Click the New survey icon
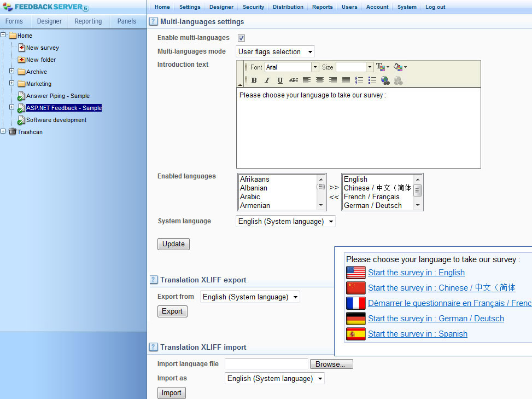Image resolution: width=532 pixels, height=399 pixels. click(x=22, y=48)
